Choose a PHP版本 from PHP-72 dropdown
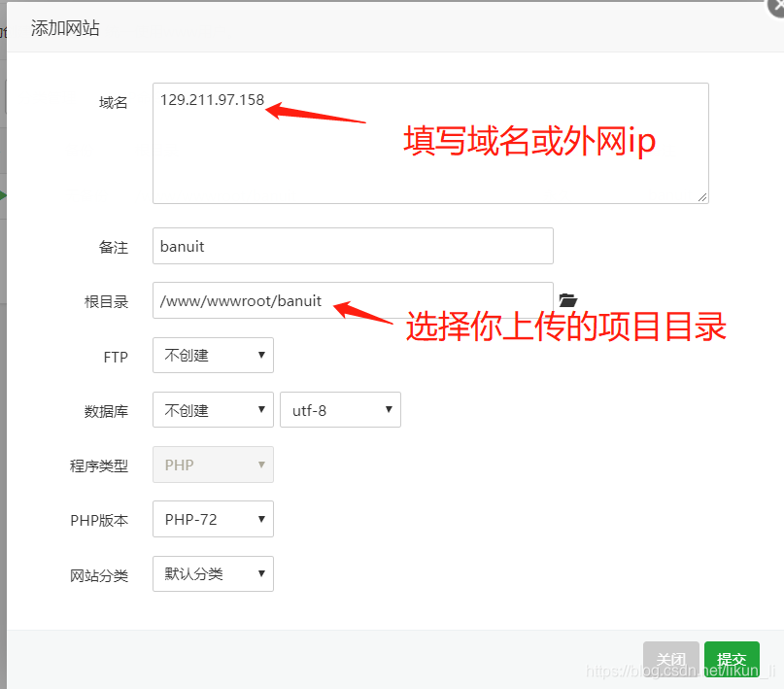The height and width of the screenshot is (689, 784). (x=213, y=519)
